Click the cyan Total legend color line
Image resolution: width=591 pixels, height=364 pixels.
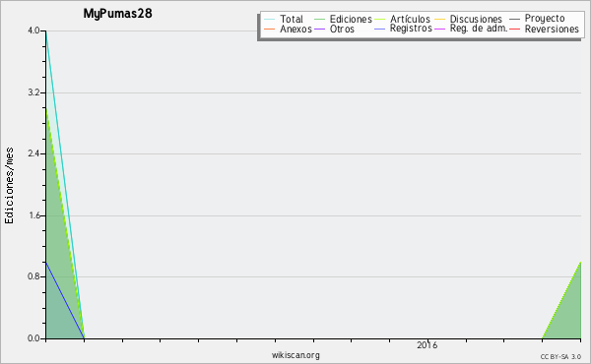[269, 20]
